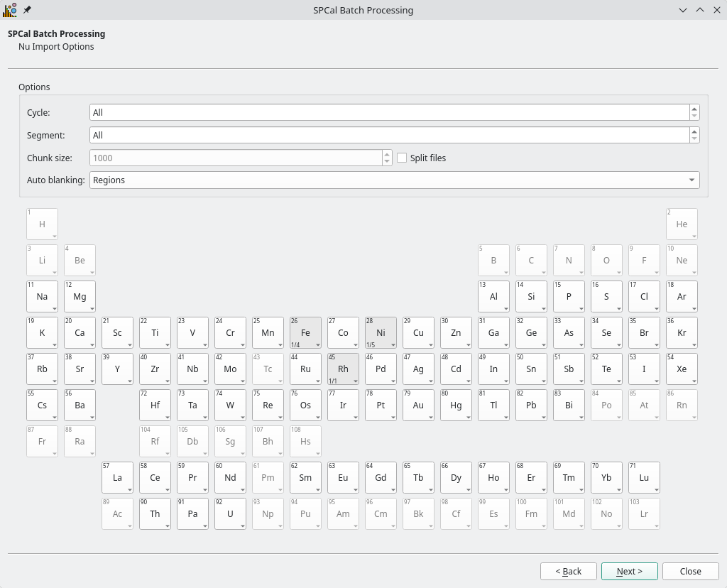Image resolution: width=727 pixels, height=588 pixels.
Task: Select the Au element button
Action: click(x=418, y=405)
